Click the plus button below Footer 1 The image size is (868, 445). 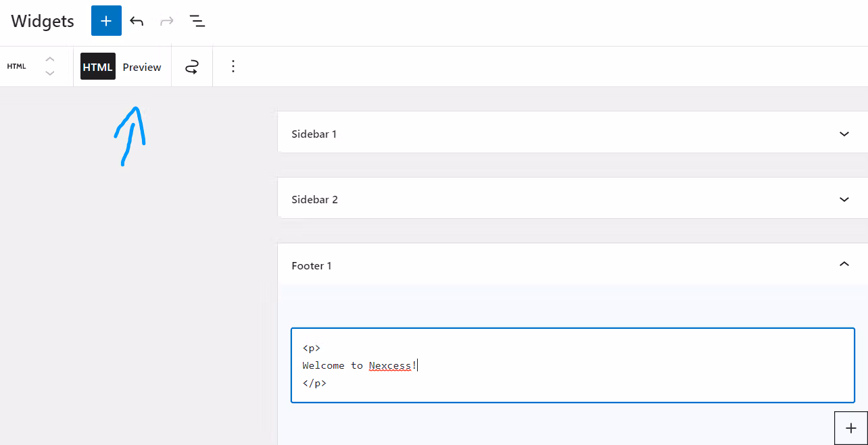click(850, 427)
